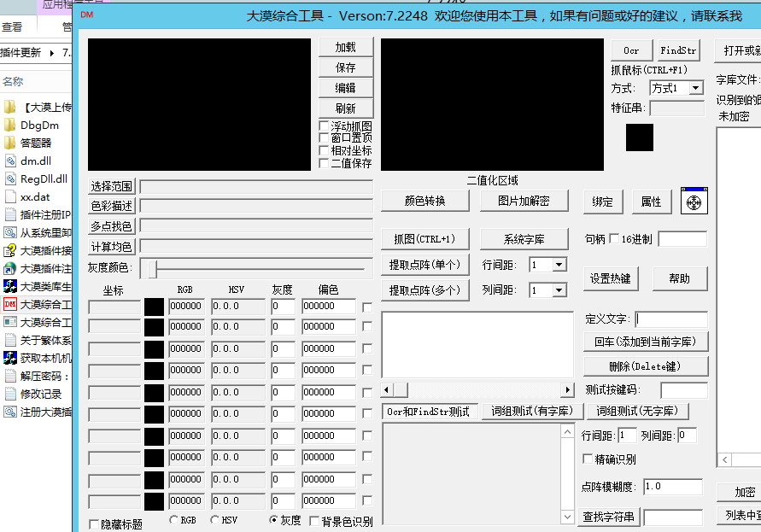761x532 pixels.
Task: Toggle the 窗口置顶 checkbox
Action: (324, 137)
